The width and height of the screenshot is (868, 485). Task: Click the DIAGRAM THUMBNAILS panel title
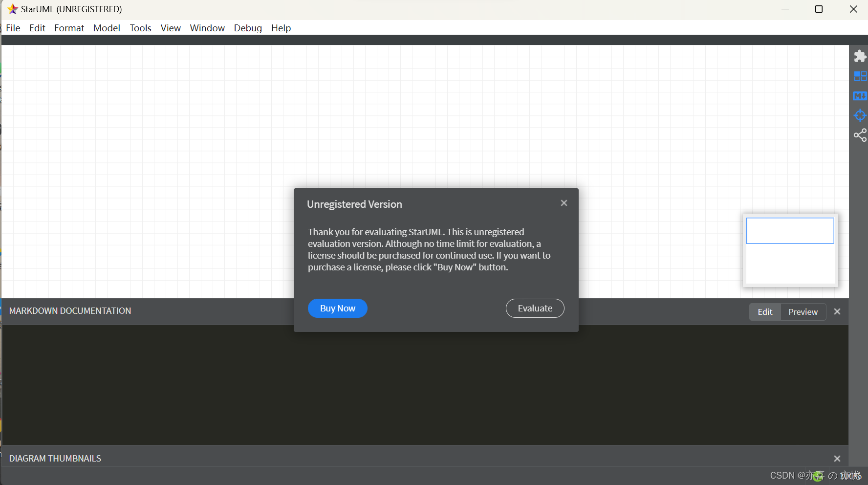tap(55, 459)
